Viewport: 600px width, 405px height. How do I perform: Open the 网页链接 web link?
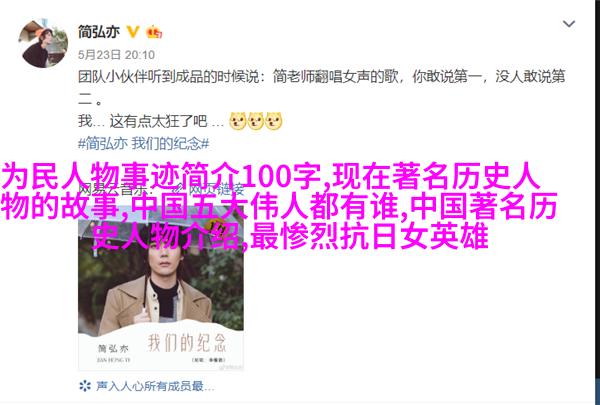(217, 189)
